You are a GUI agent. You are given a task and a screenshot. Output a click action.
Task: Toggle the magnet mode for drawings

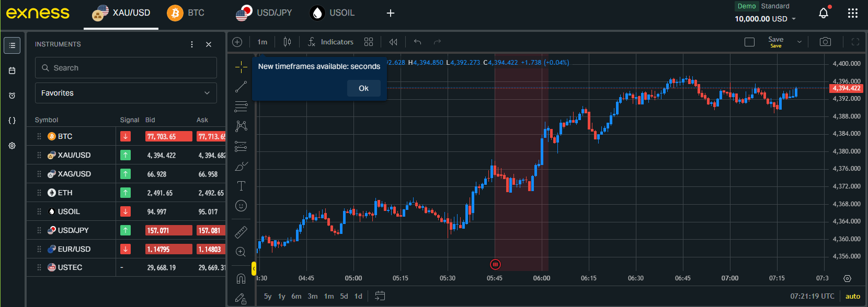click(x=241, y=278)
